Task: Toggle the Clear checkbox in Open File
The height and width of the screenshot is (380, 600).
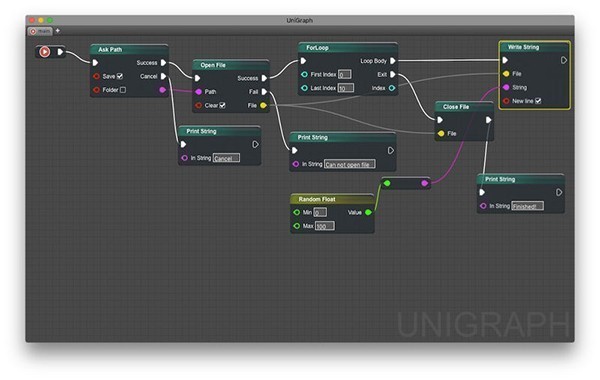Action: pos(222,105)
